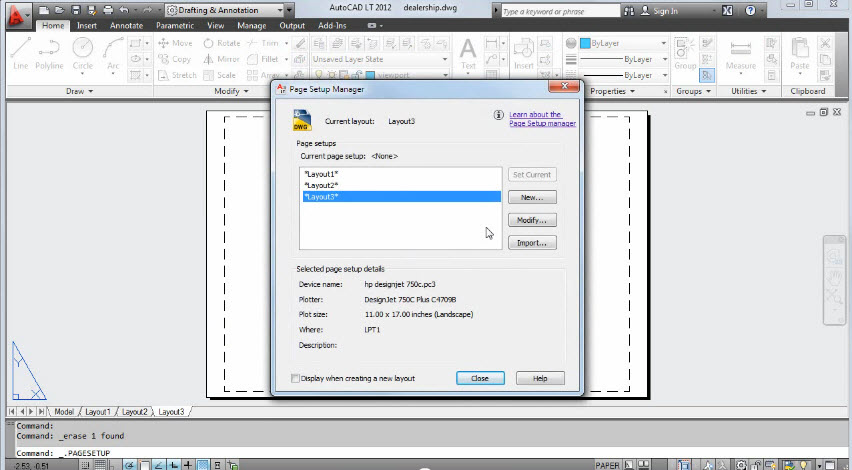Toggle the PAPER space status bar button
The height and width of the screenshot is (470, 852).
pos(607,465)
